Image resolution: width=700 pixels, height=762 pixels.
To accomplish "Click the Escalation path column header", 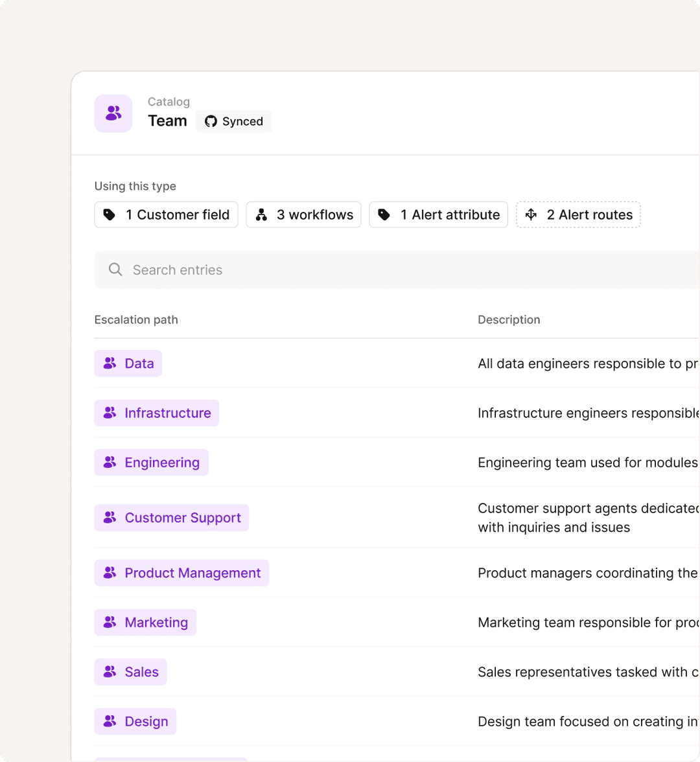I will coord(136,319).
